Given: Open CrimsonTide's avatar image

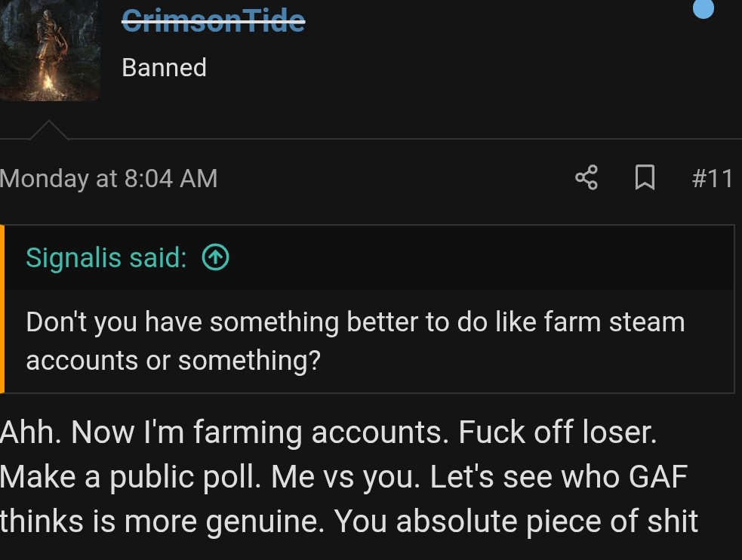Looking at the screenshot, I should tap(49, 50).
